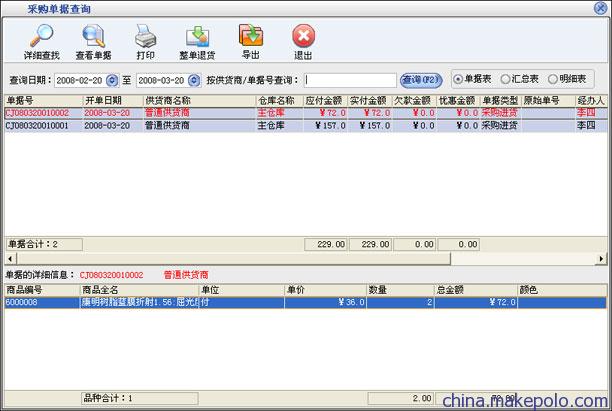Open the start date 2008-02-20 dropdown
612x411 pixels.
click(112, 80)
